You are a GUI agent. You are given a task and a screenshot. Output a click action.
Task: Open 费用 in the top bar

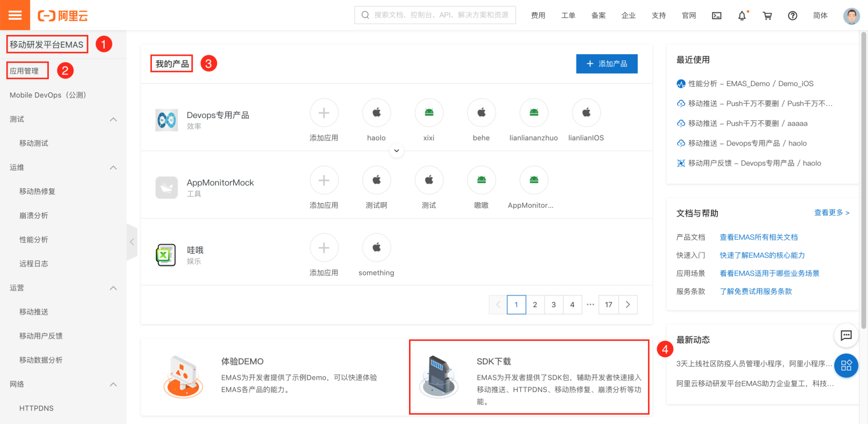(x=538, y=16)
